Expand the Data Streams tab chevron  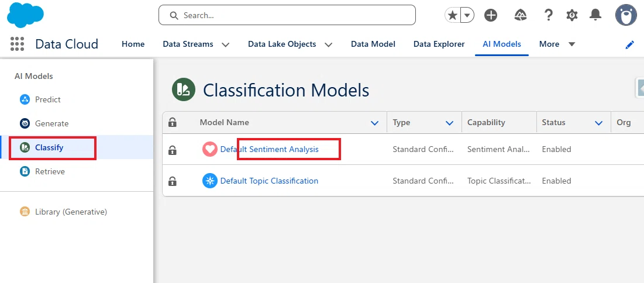(225, 45)
